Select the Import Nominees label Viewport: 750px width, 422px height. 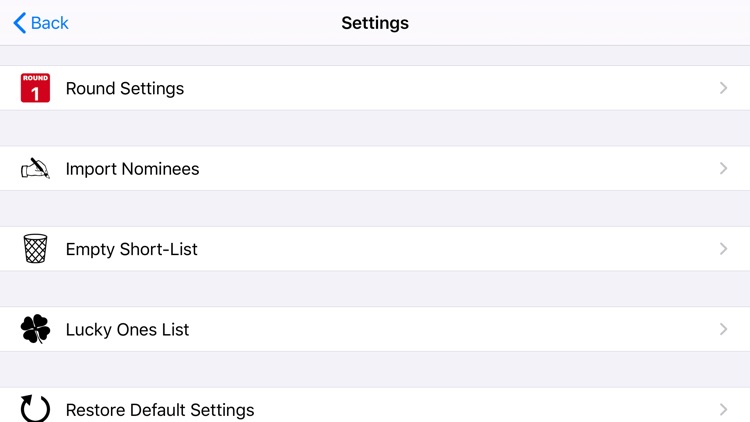[132, 169]
